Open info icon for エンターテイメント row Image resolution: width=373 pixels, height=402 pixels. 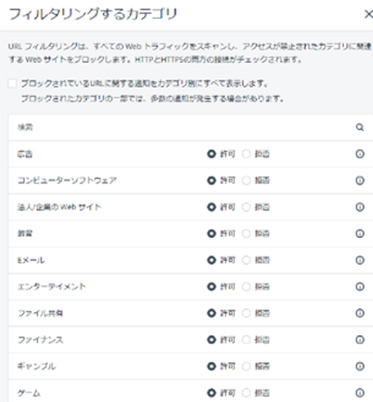(x=360, y=287)
